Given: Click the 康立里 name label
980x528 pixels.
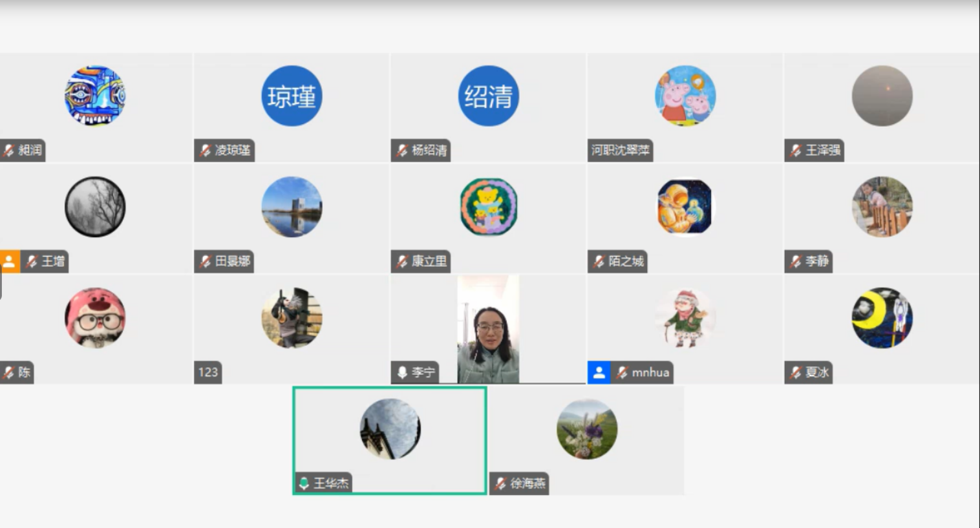Looking at the screenshot, I should 429,262.
